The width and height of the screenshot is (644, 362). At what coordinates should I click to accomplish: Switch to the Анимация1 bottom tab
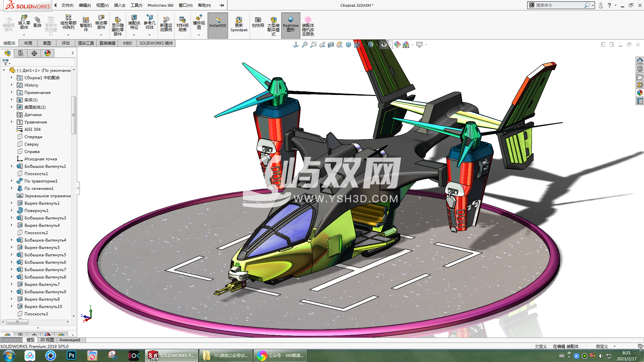click(70, 340)
